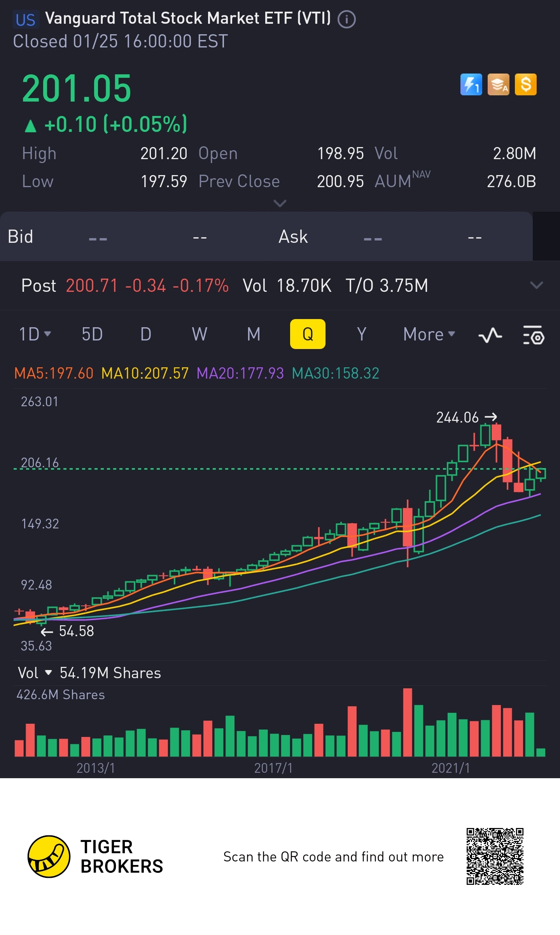Tap the yellow dollar sign icon
Screen dimensions: 560x935
click(x=525, y=84)
